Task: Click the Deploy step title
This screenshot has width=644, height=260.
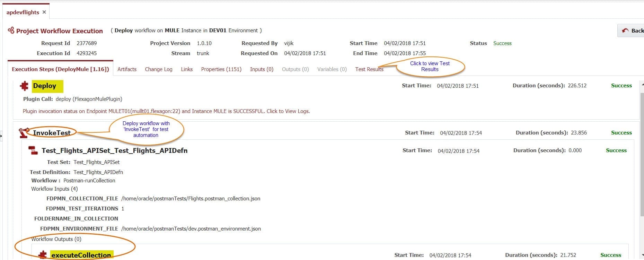Action: pyautogui.click(x=45, y=86)
